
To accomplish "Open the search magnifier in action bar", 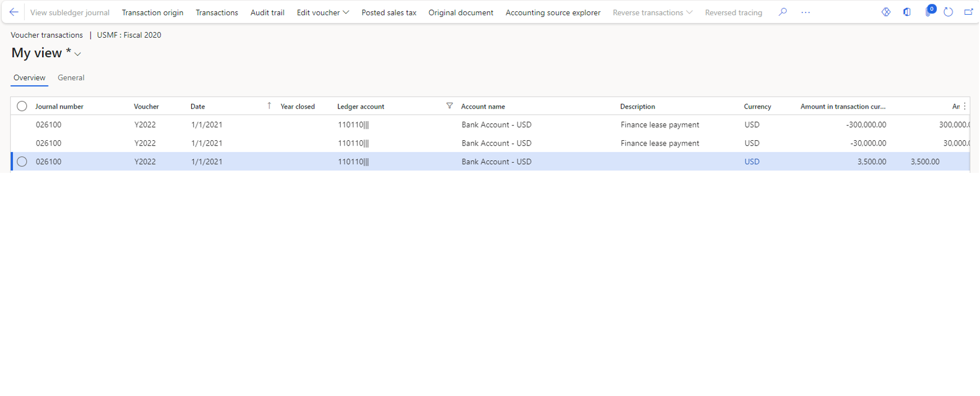I will 782,12.
